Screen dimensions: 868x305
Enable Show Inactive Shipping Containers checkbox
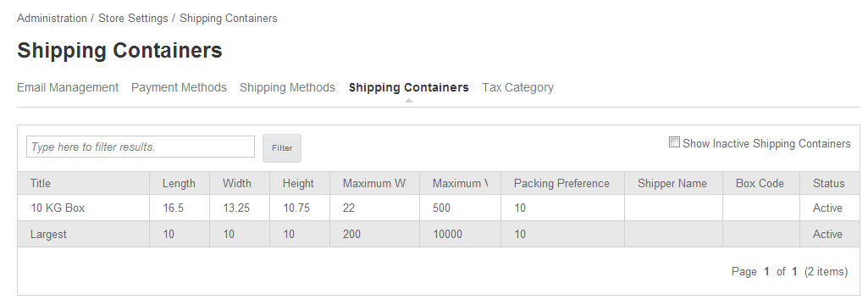(674, 142)
